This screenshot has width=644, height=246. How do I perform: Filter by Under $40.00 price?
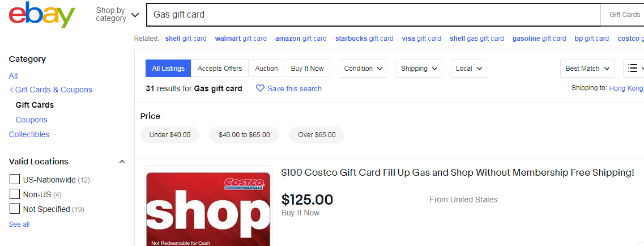tap(170, 135)
